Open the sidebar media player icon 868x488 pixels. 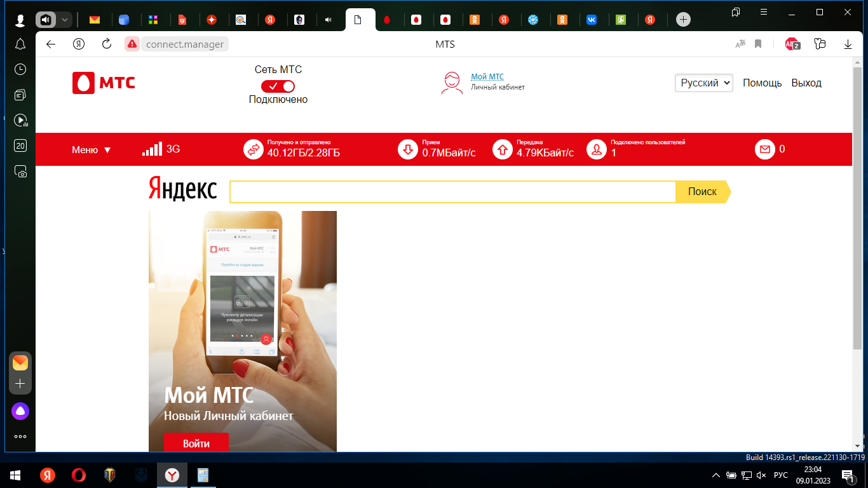click(20, 120)
